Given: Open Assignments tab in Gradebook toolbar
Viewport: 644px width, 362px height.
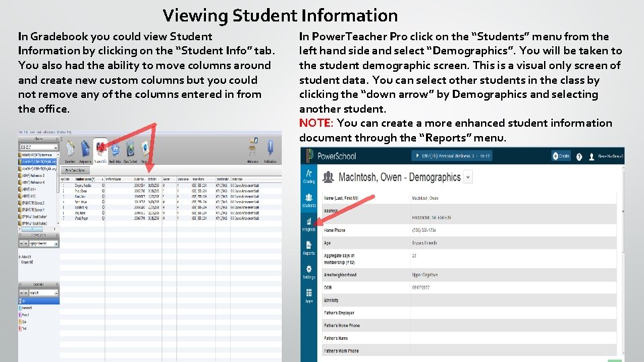Looking at the screenshot, I should 85,151.
